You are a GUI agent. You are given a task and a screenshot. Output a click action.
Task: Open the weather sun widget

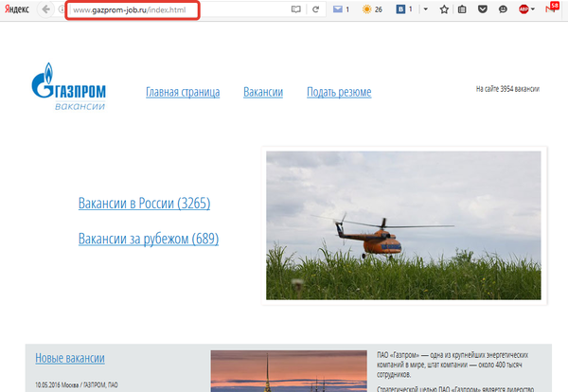pos(366,9)
